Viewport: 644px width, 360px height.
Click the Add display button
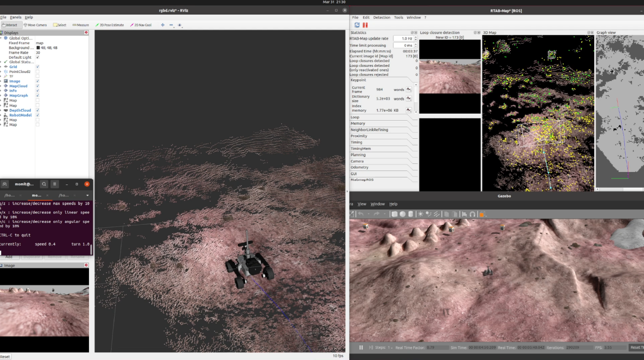coord(9,257)
